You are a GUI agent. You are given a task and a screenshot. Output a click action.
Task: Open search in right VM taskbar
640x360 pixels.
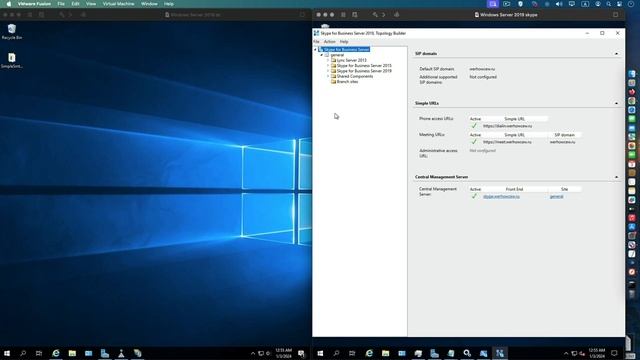tap(336, 353)
